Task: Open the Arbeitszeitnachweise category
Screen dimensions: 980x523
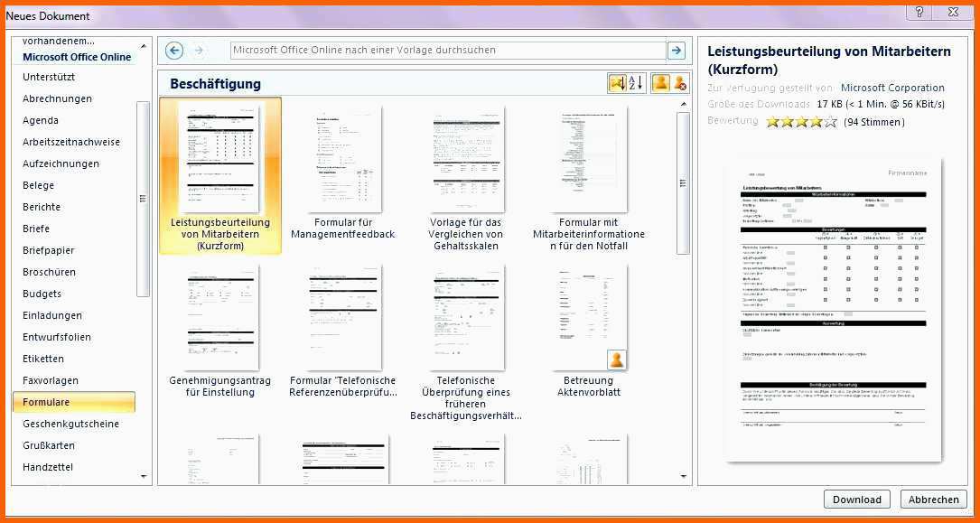Action: pos(71,142)
